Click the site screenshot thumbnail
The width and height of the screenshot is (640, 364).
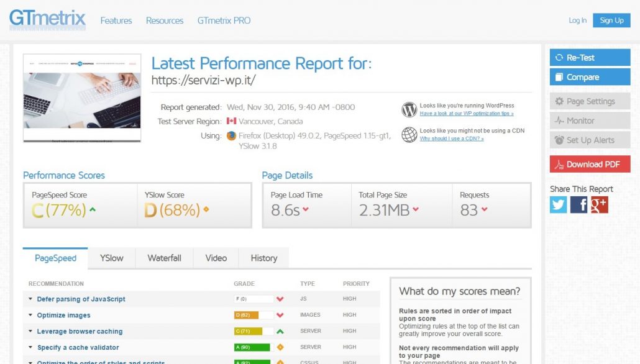(82, 98)
